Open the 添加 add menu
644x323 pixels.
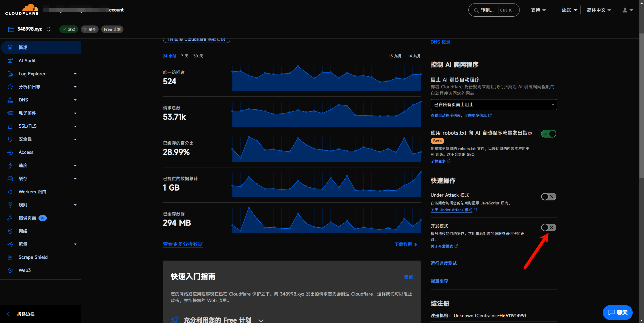pos(567,10)
